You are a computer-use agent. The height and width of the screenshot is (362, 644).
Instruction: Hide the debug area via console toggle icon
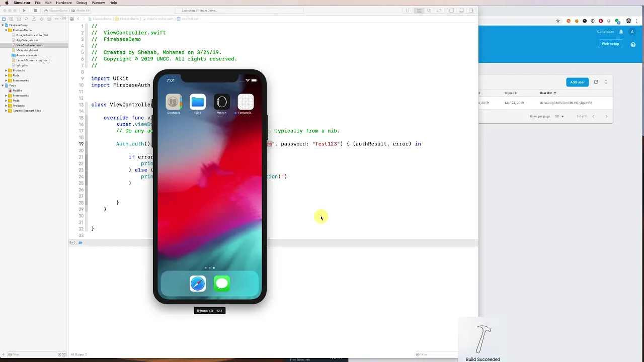(72, 243)
